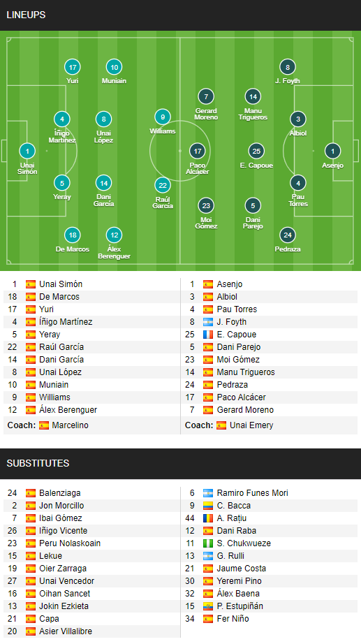The image size is (361, 644).
Task: Click Nigeria flag beside S. Chukwueze
Action: click(208, 543)
